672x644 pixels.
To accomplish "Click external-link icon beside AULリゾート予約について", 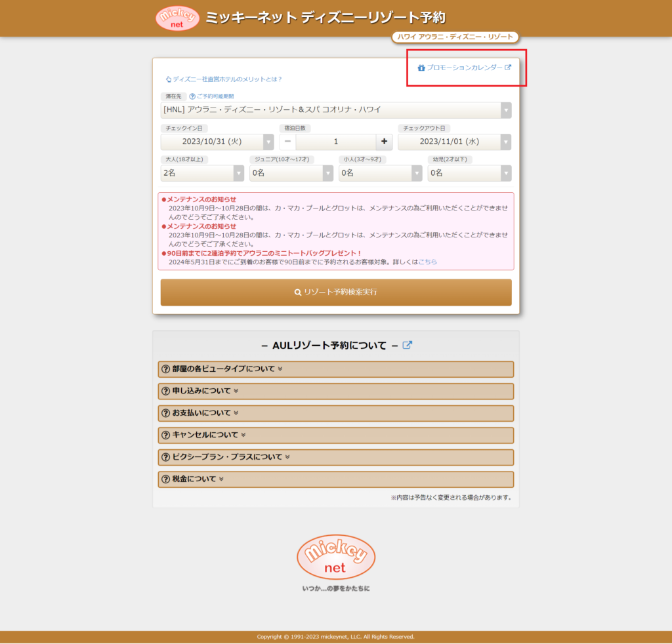I will click(407, 345).
